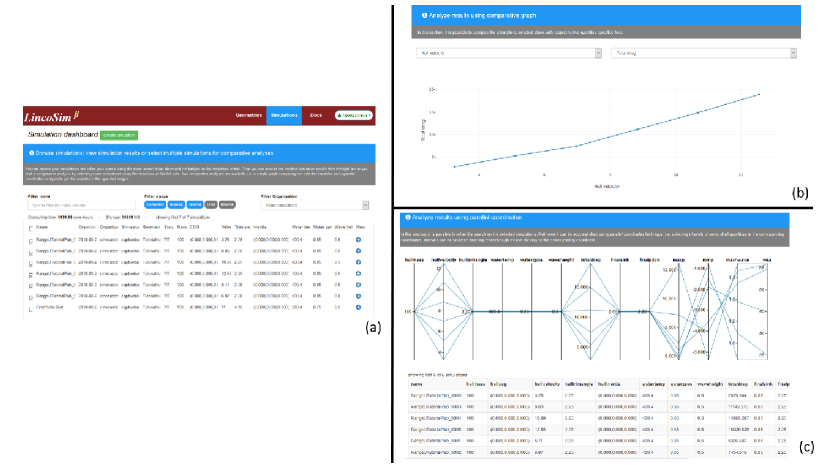The height and width of the screenshot is (465, 830).
Task: Open view icon for the 5.11 velocity simulation row
Action: coord(358,285)
